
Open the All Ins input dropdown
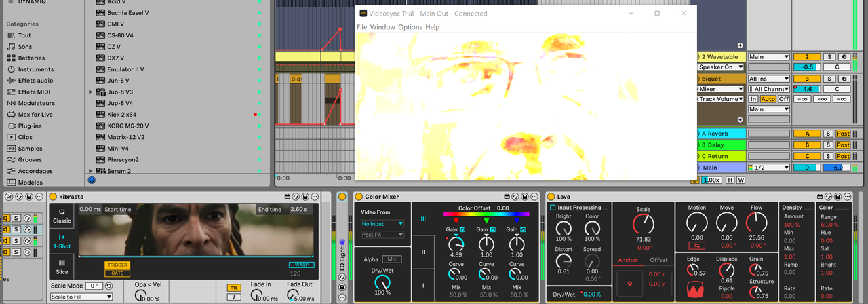[769, 79]
